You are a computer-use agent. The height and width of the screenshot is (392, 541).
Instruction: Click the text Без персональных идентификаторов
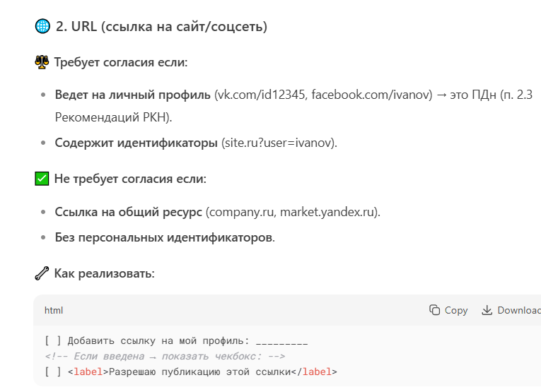click(165, 237)
